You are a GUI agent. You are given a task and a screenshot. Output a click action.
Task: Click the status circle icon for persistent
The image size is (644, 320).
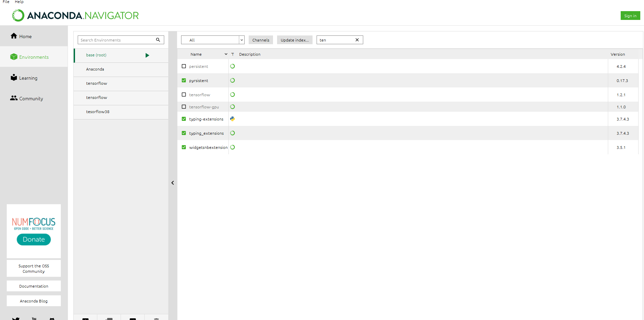(x=232, y=66)
